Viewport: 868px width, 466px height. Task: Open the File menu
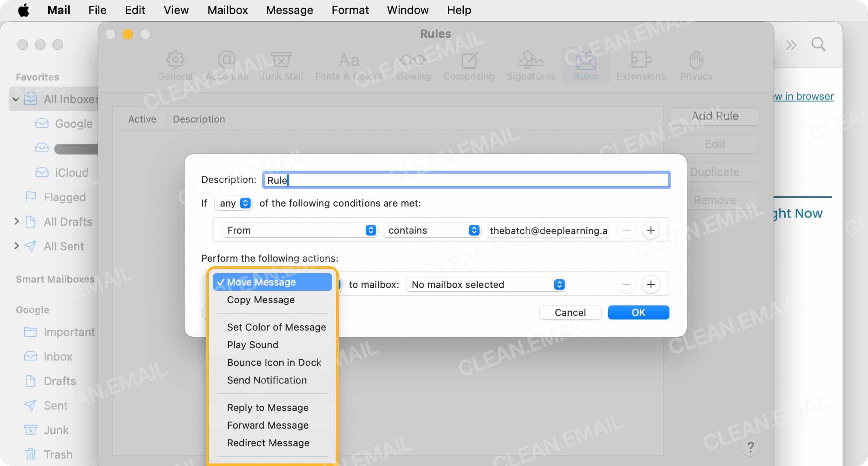tap(97, 10)
